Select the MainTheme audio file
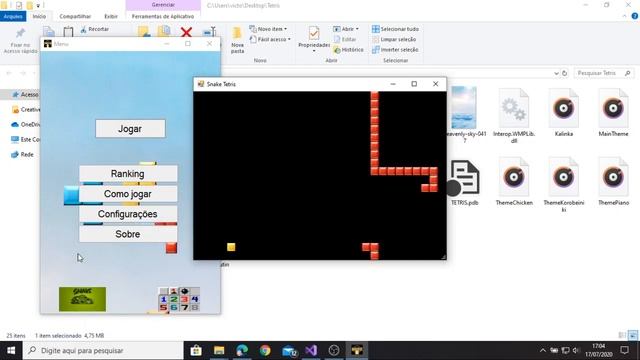640x360 pixels. pos(613,113)
